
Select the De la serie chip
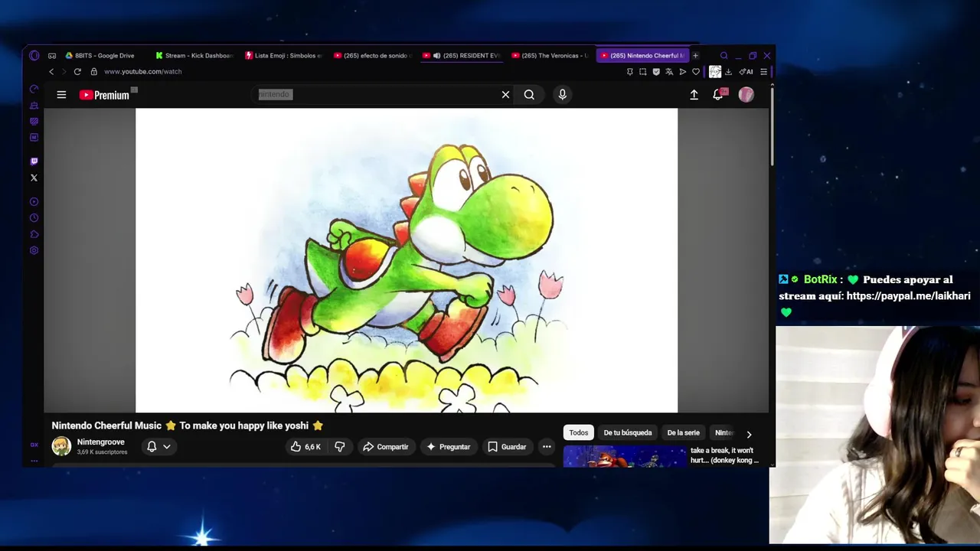click(x=683, y=433)
